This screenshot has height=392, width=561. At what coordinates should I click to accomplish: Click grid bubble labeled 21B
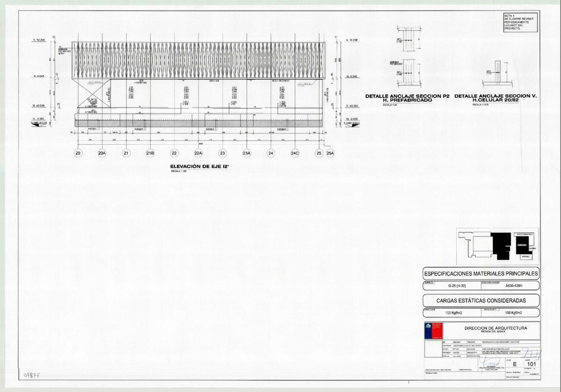click(x=150, y=153)
